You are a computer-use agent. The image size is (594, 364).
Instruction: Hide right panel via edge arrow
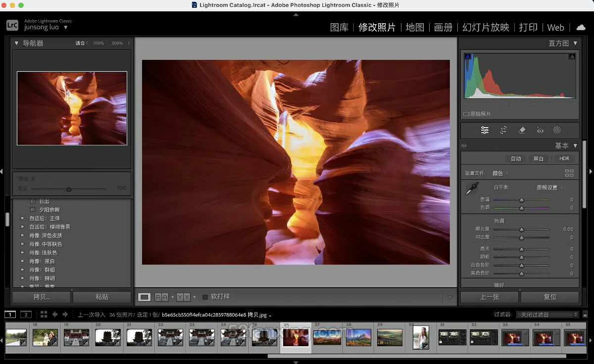point(591,172)
